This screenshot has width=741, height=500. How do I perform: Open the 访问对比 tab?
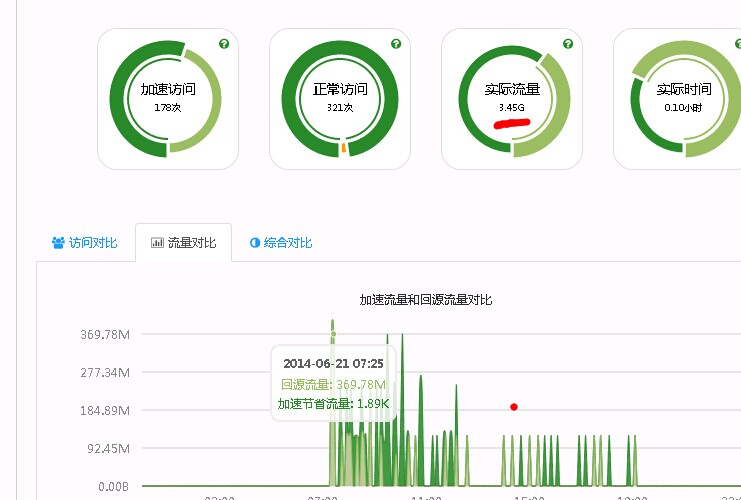85,242
